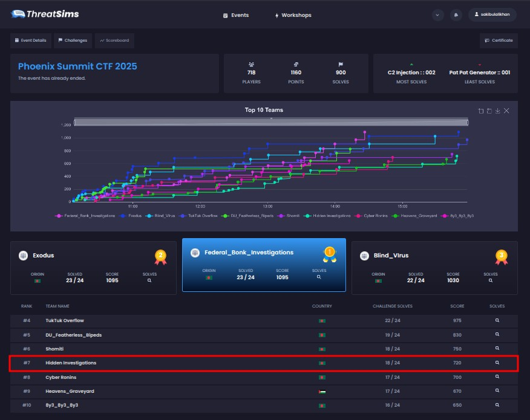530x420 pixels.
Task: Click the Phoenix Summit CTF 2025 title
Action: point(77,66)
